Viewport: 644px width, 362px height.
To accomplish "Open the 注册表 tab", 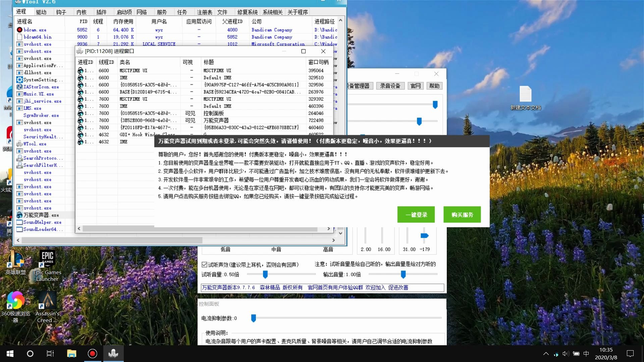I will pyautogui.click(x=205, y=12).
